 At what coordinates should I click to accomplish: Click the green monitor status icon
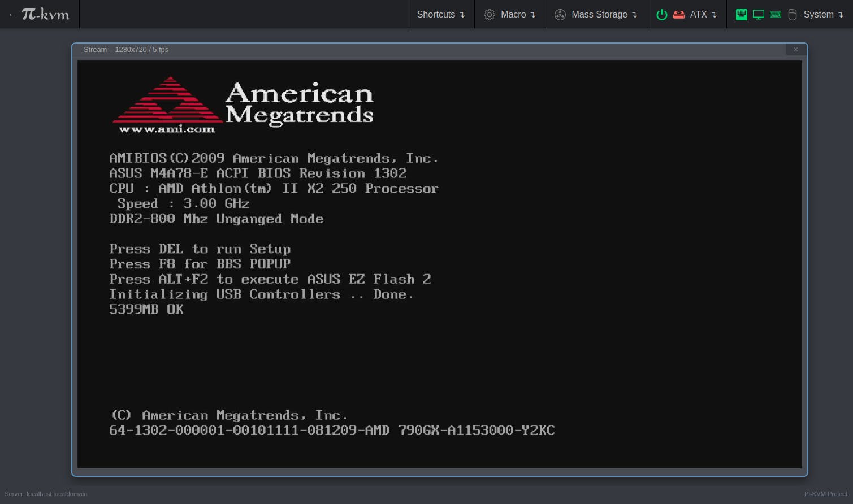coord(759,15)
